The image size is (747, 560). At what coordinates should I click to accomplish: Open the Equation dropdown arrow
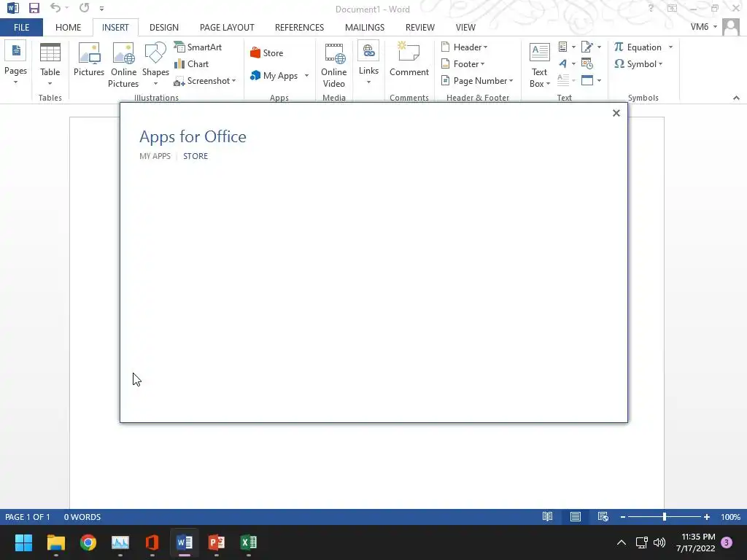tap(670, 47)
